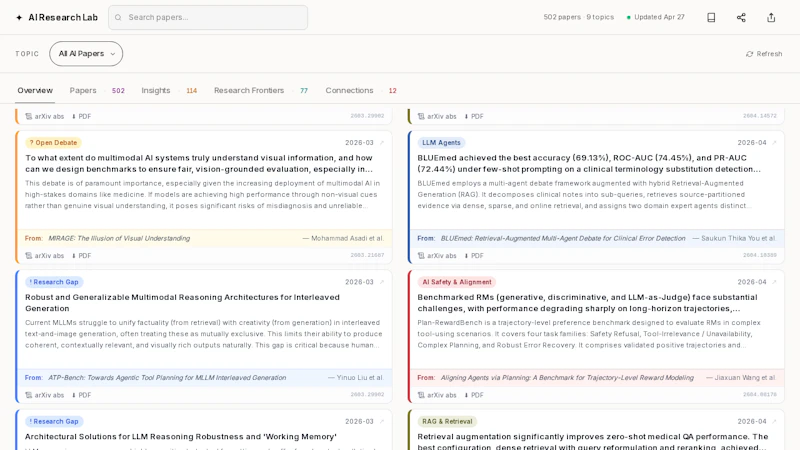Screen dimensions: 800x450
Task: Open the reading list bookmark icon
Action: pyautogui.click(x=711, y=17)
